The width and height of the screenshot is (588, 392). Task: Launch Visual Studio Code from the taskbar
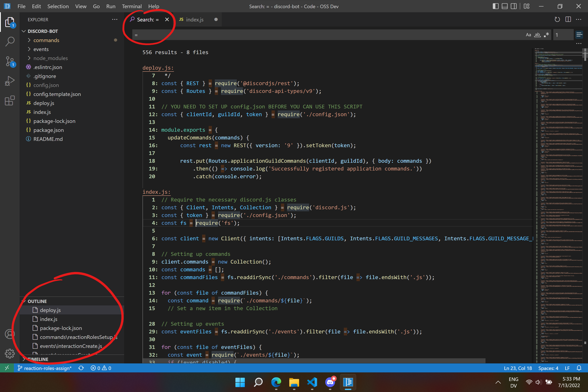(312, 382)
